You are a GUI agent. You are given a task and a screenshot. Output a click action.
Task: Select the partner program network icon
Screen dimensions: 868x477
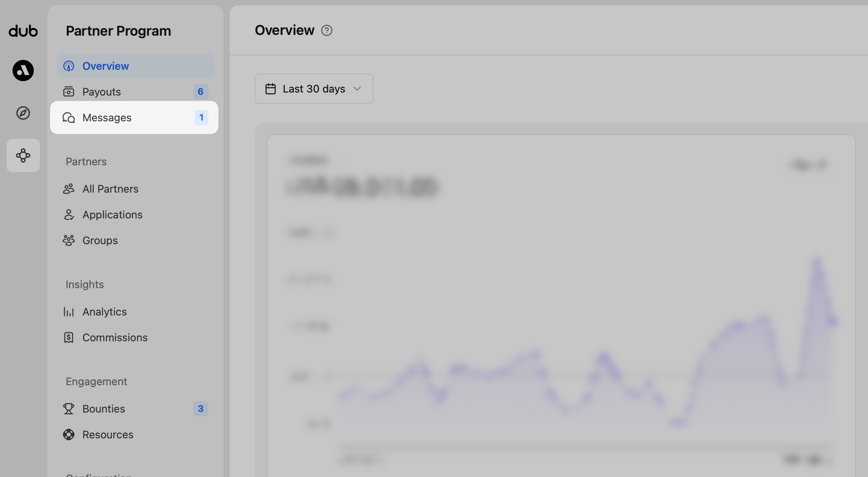tap(23, 155)
